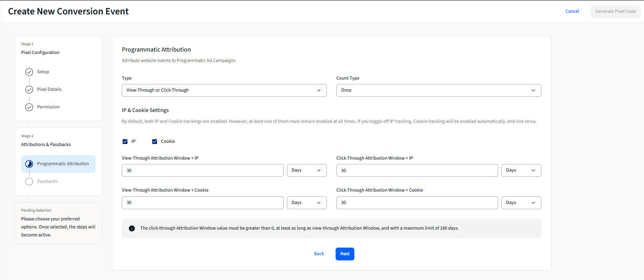Image resolution: width=644 pixels, height=280 pixels.
Task: Open Days unit dropdown for View-Through Window + IP
Action: click(307, 170)
